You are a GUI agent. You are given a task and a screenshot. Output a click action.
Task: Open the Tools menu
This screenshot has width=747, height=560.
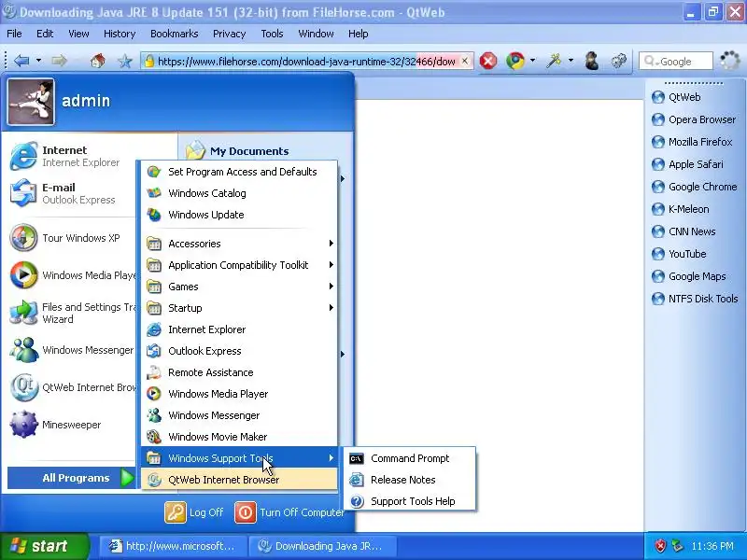pyautogui.click(x=272, y=34)
